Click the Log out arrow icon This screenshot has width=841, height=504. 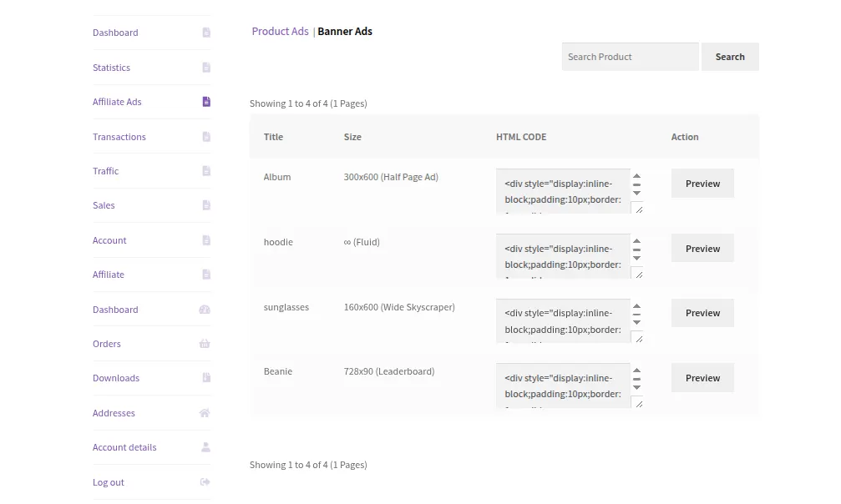205,482
